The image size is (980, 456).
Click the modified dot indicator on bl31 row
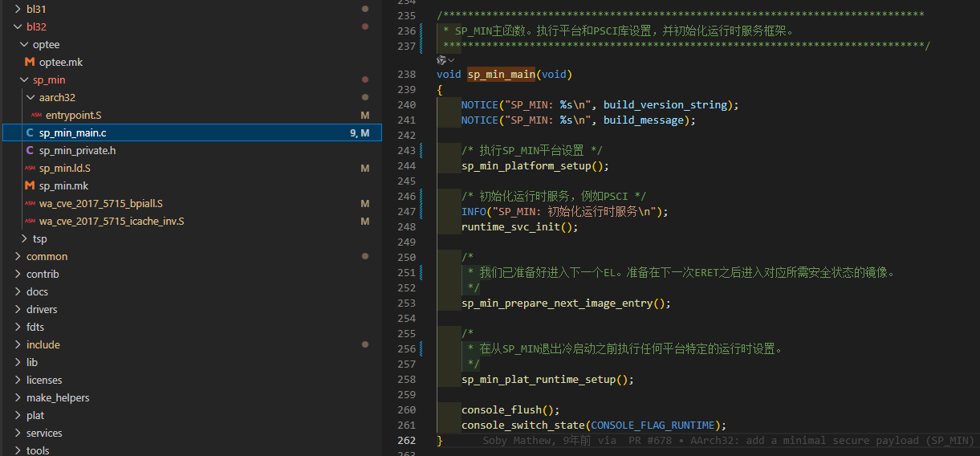click(365, 9)
